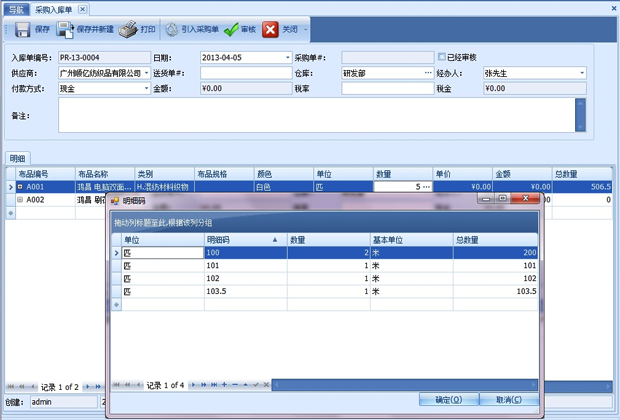Click the 引入采购单 import icon
This screenshot has width=620, height=420.
[x=172, y=30]
